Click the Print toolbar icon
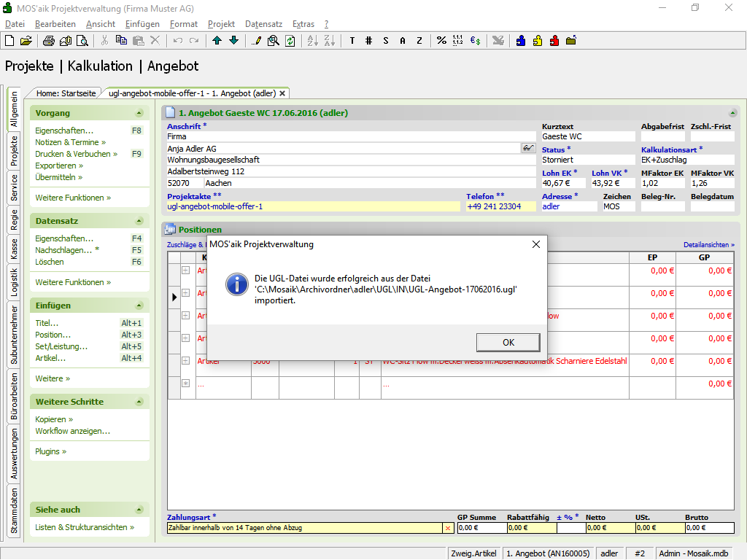 coord(50,41)
